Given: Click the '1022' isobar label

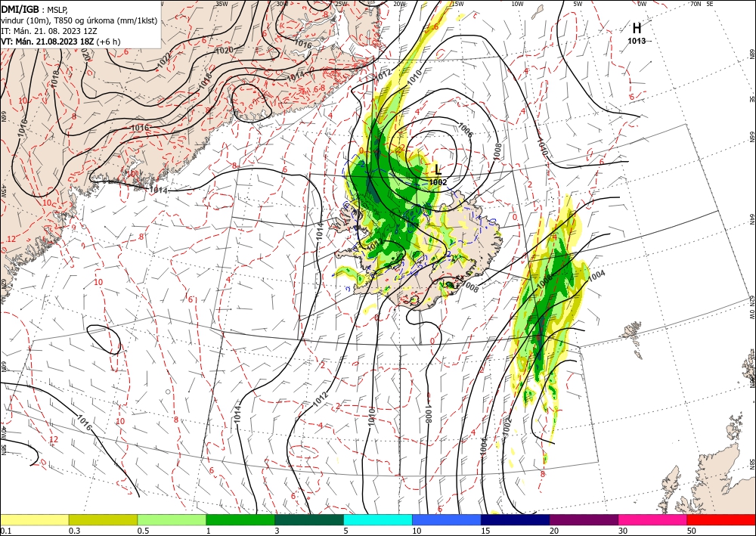Looking at the screenshot, I should point(164,59).
